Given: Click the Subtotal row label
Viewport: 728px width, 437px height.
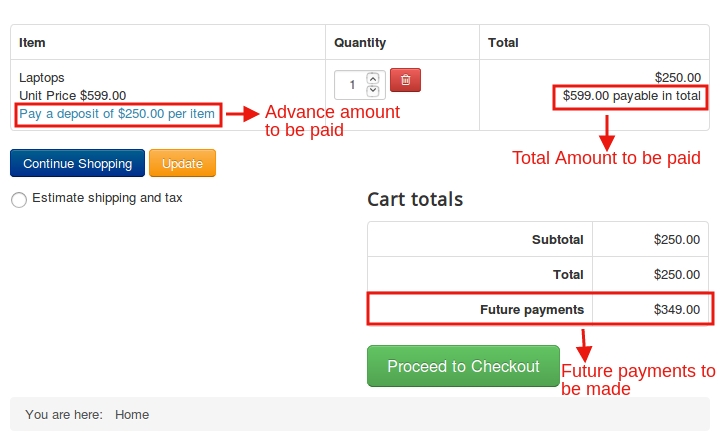Looking at the screenshot, I should pos(557,240).
